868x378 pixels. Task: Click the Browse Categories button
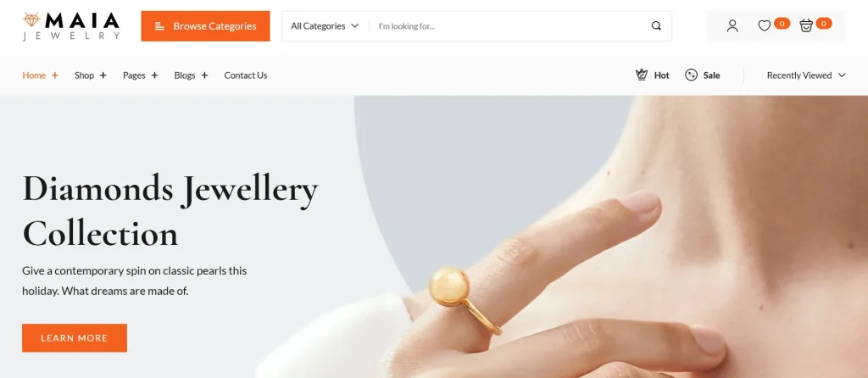point(205,26)
